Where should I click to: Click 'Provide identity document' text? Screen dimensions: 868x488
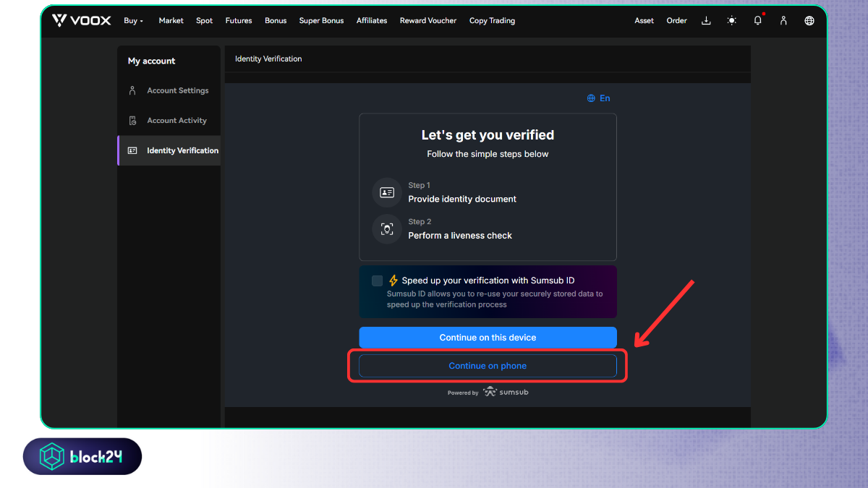[x=462, y=199]
